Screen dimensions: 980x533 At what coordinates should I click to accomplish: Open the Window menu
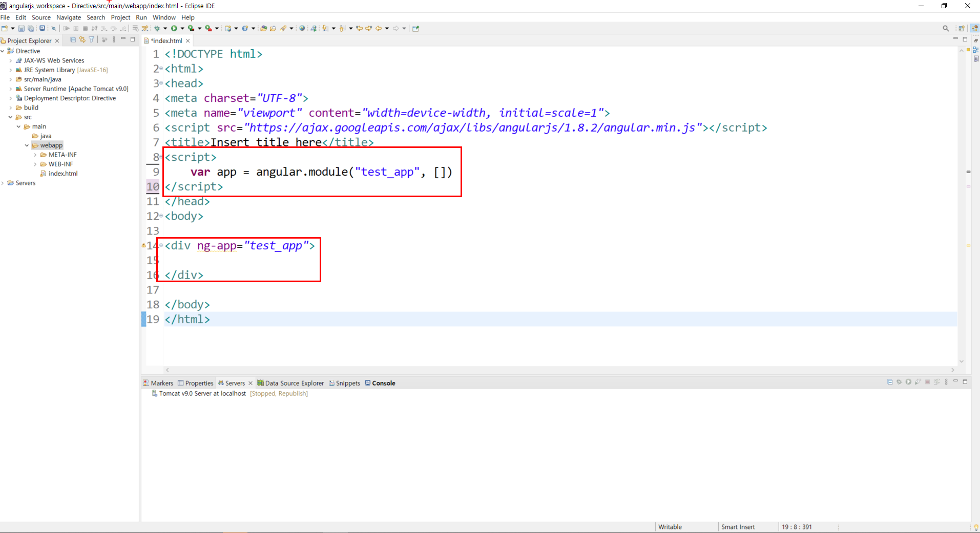pyautogui.click(x=164, y=17)
